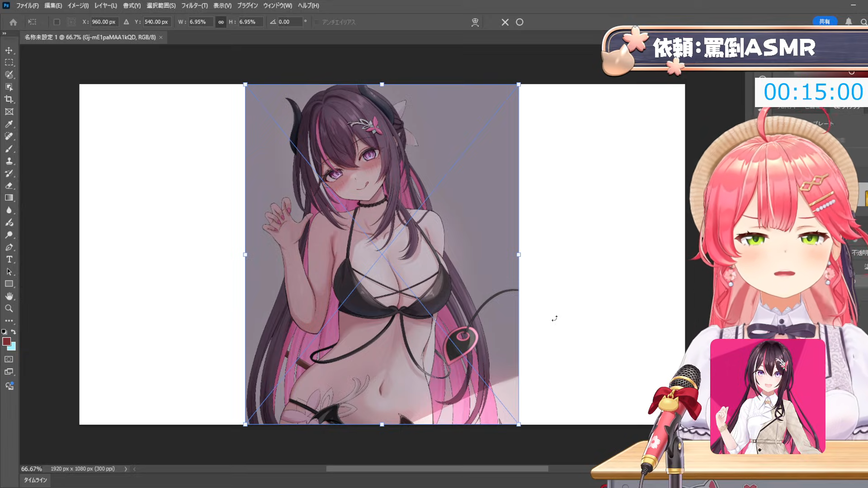This screenshot has width=868, height=488.
Task: Click the Home icon in options bar
Action: pos(13,22)
